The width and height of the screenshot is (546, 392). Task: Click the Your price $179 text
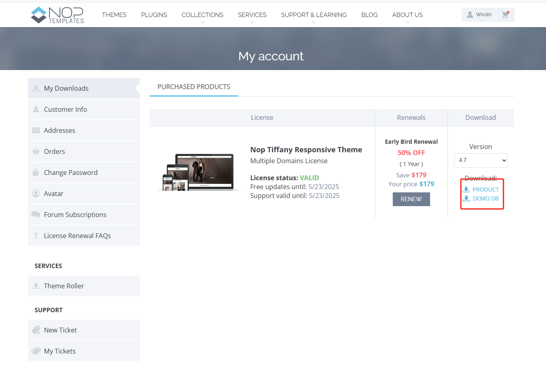coord(411,184)
